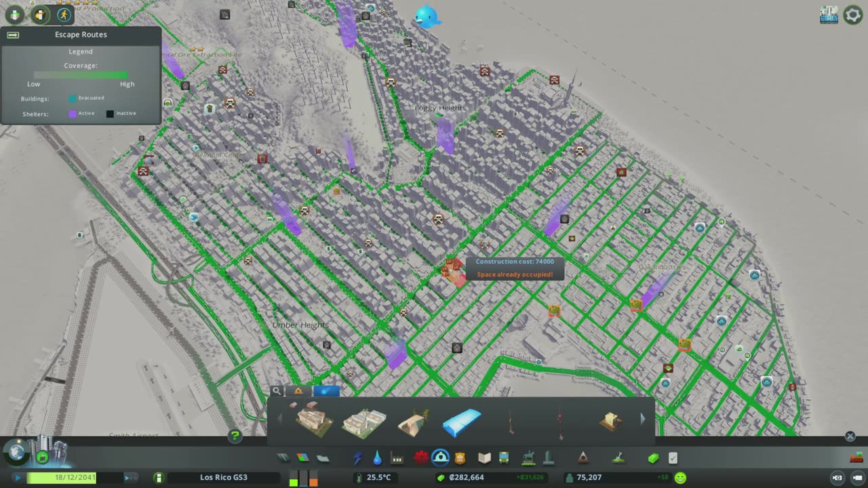This screenshot has width=868, height=488.
Task: Open the Roads build menu
Action: pyautogui.click(x=283, y=458)
